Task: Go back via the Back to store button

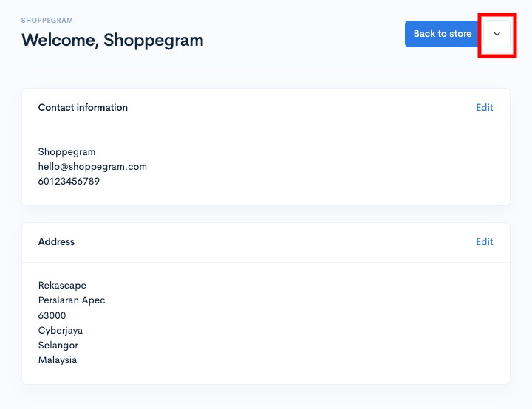Action: pyautogui.click(x=442, y=34)
